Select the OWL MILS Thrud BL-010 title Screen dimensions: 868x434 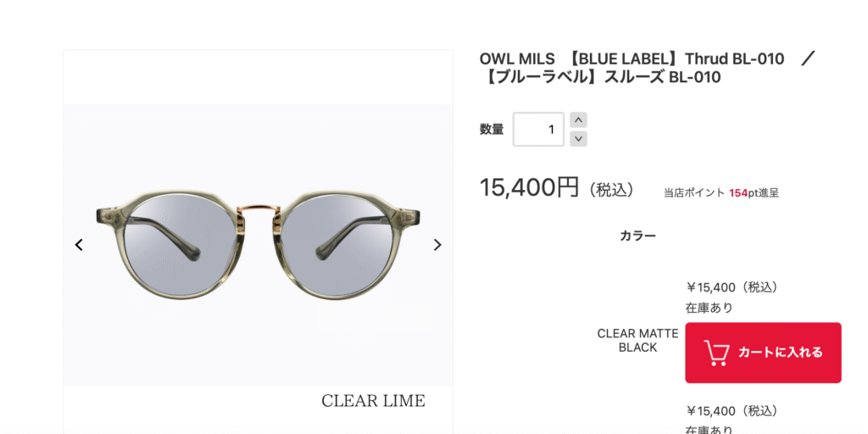pos(648,68)
